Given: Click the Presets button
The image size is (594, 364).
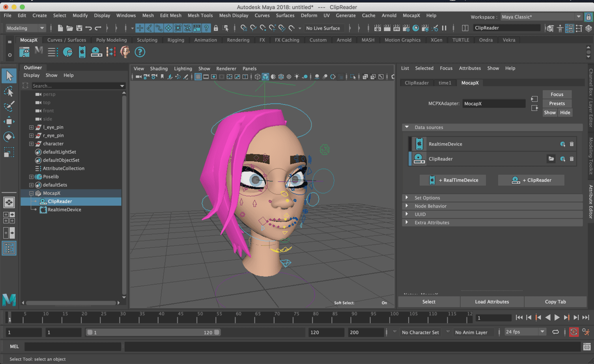Looking at the screenshot, I should tap(557, 104).
